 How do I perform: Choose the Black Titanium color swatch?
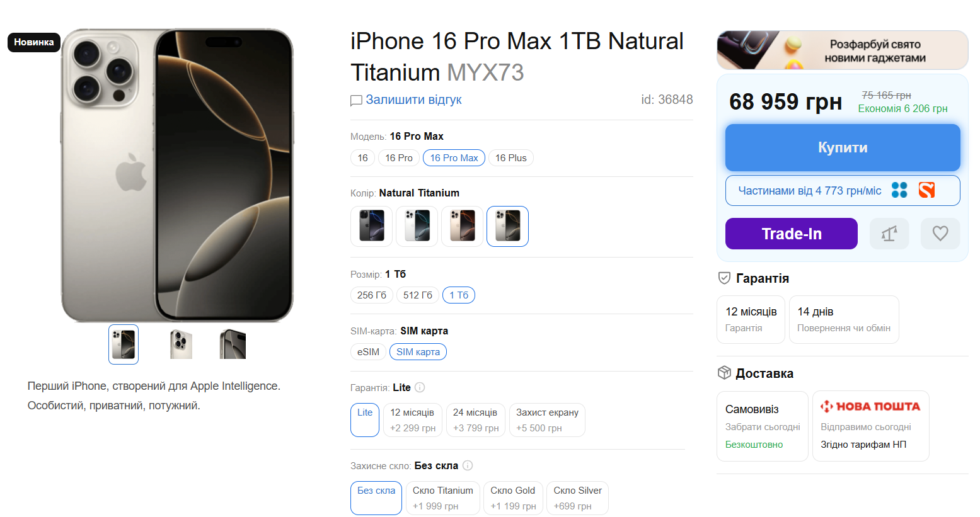[371, 226]
